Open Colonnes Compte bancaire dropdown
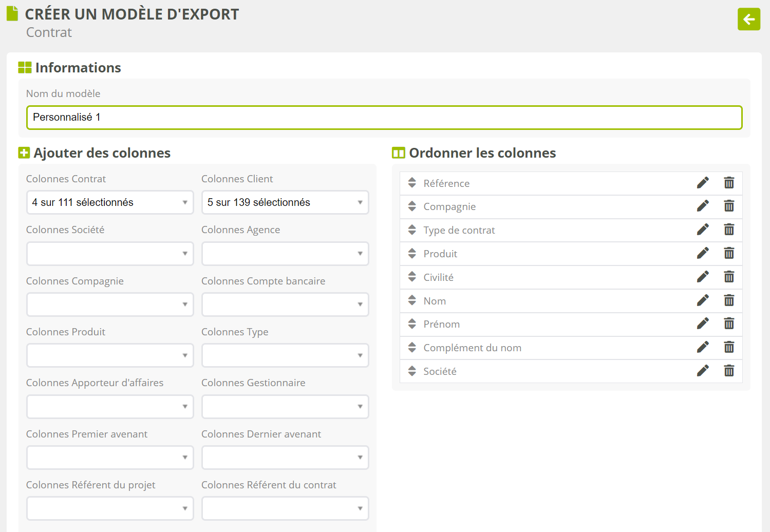770x532 pixels. tap(285, 305)
